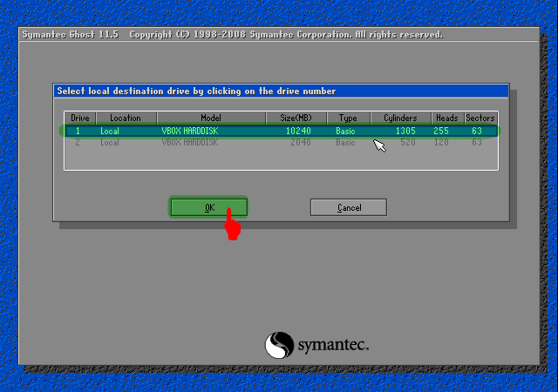Image resolution: width=558 pixels, height=392 pixels.
Task: Click the 2048 size value
Action: click(301, 143)
